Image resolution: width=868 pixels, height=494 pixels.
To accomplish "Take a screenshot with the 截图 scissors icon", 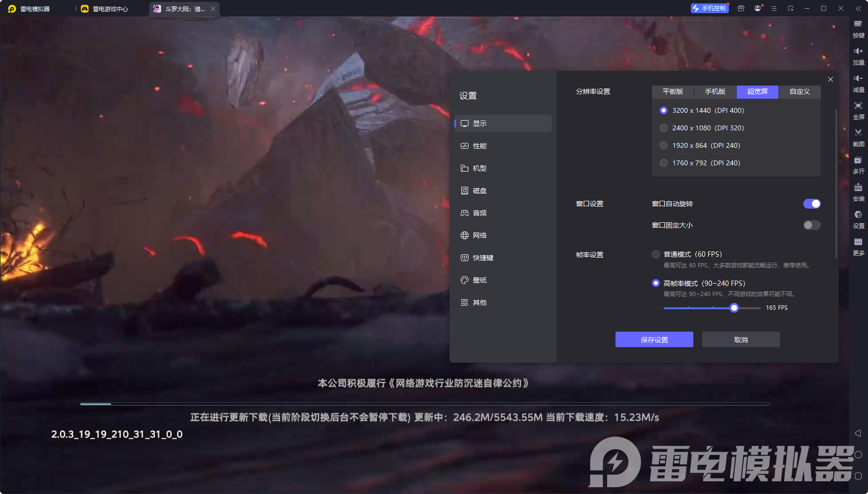I will pos(858,138).
